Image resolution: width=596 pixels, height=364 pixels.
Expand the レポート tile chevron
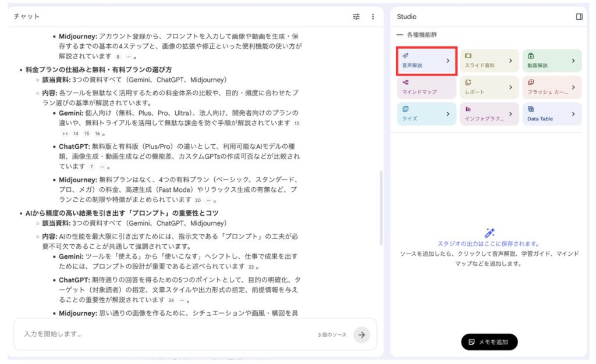(510, 87)
